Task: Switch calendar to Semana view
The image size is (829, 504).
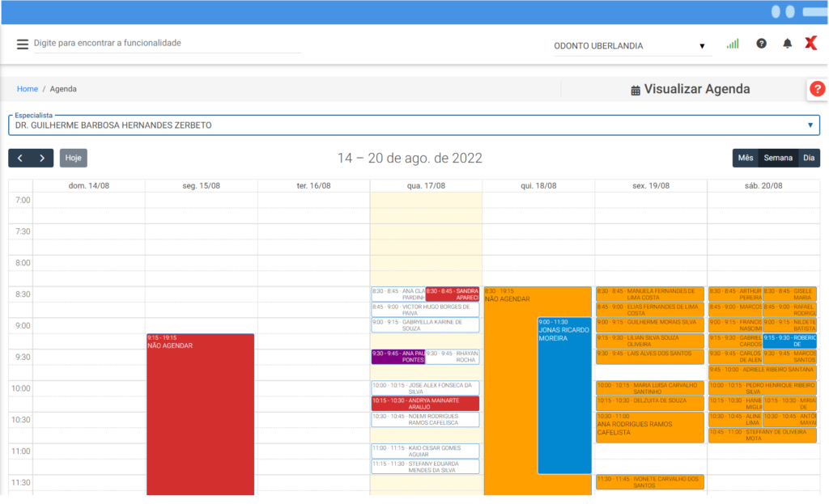Action: [x=778, y=158]
